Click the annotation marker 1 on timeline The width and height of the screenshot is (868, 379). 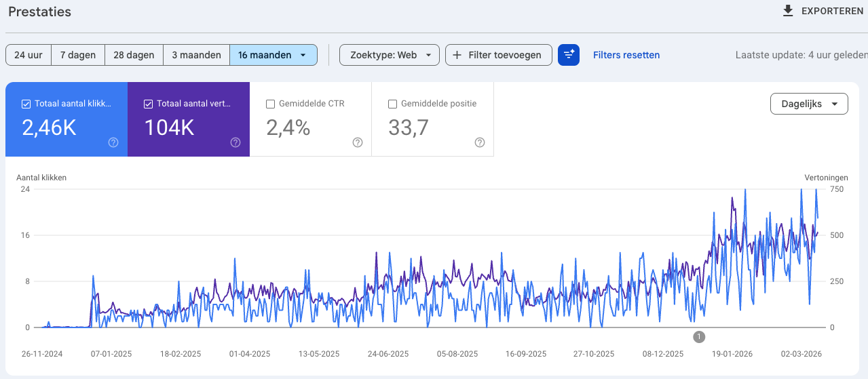coord(700,336)
